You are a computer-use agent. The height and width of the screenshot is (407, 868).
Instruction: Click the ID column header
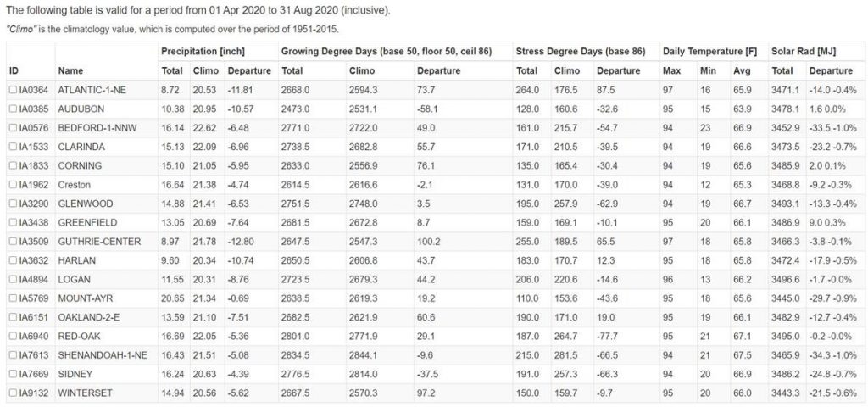click(14, 70)
